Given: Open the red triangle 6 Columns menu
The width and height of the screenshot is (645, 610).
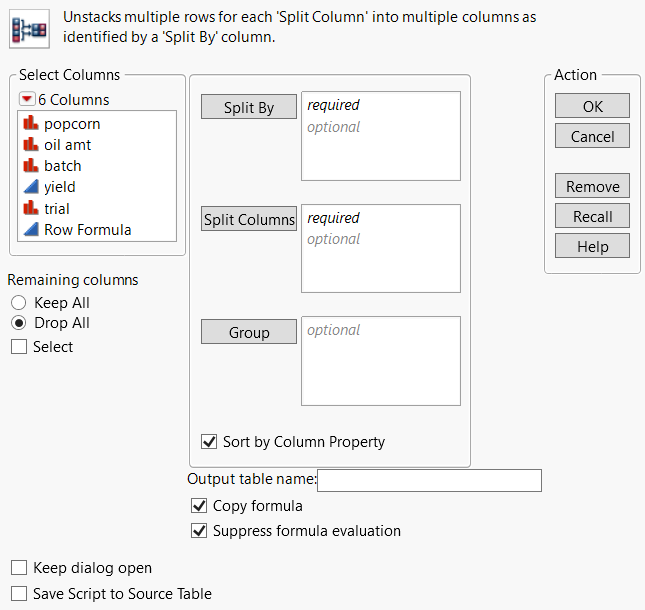Looking at the screenshot, I should point(26,100).
